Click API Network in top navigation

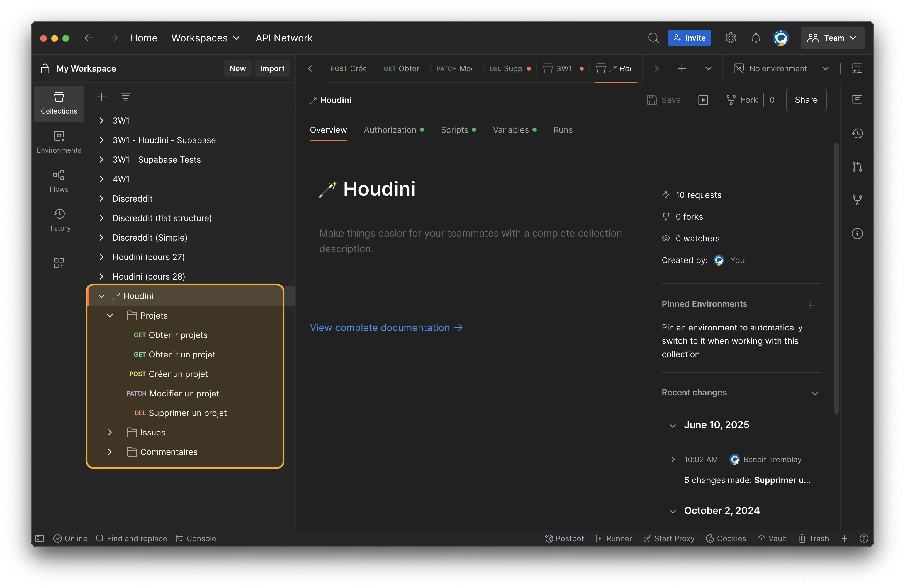284,38
